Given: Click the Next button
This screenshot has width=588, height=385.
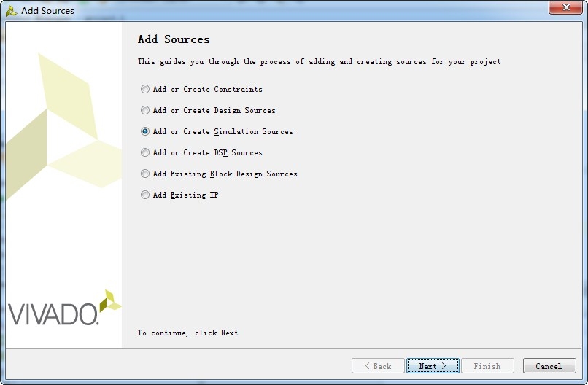Looking at the screenshot, I should coord(433,366).
